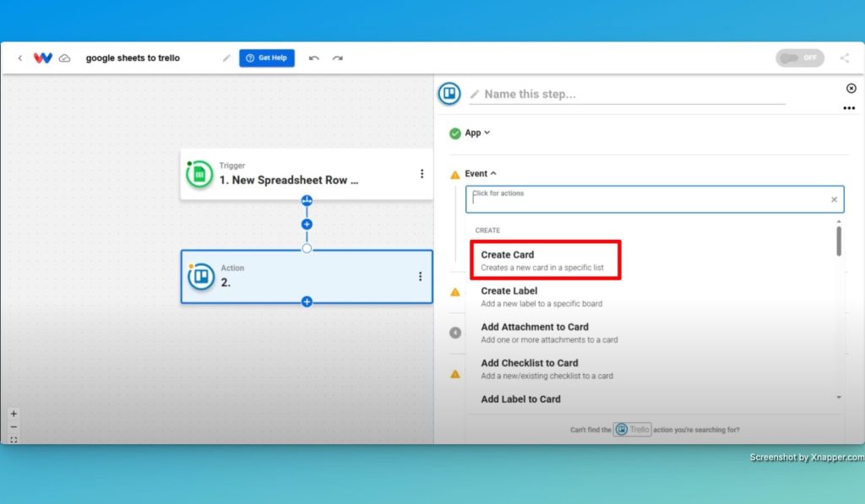Close the step configuration panel

click(851, 89)
